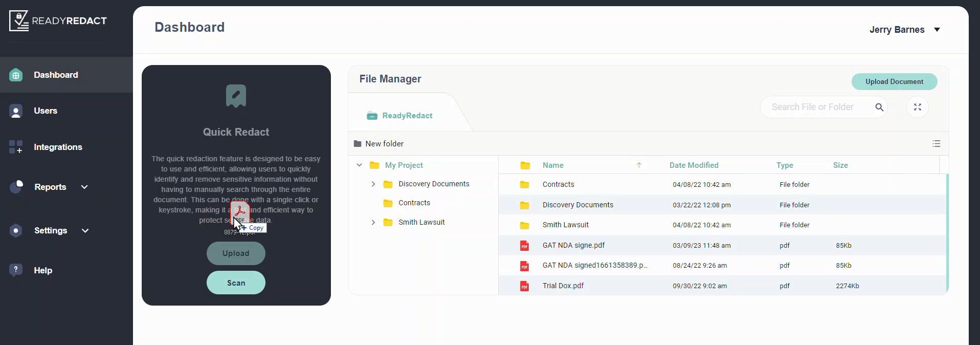
Task: Select My Project in the folder tree
Action: tap(404, 165)
